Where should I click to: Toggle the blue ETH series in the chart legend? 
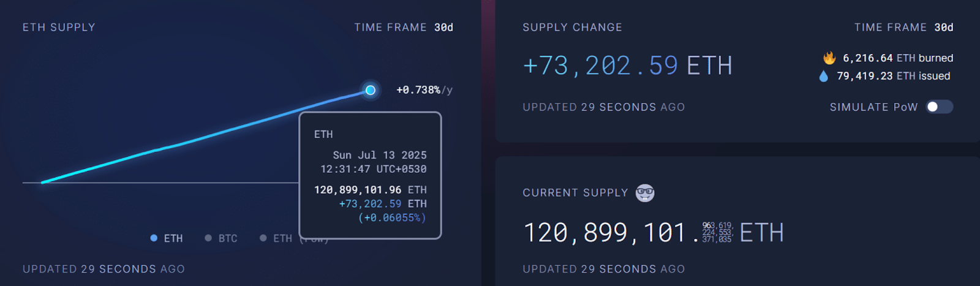(167, 238)
